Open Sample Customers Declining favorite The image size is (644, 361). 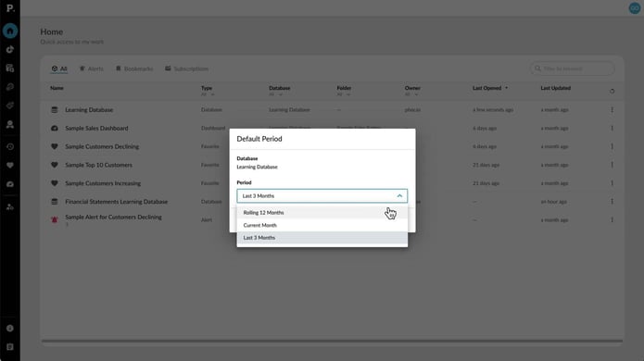[x=102, y=146]
